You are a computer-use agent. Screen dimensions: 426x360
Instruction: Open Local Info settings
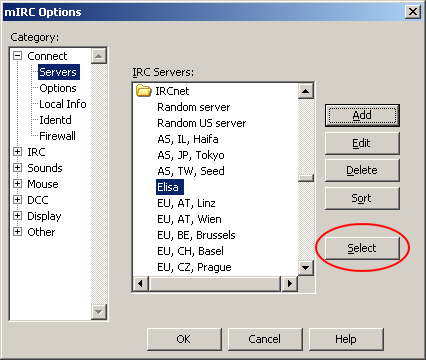[x=63, y=104]
